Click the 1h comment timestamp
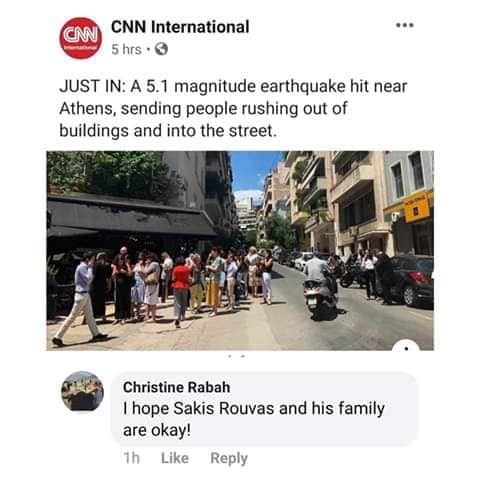Viewport: 480px width, 480px height. click(131, 458)
